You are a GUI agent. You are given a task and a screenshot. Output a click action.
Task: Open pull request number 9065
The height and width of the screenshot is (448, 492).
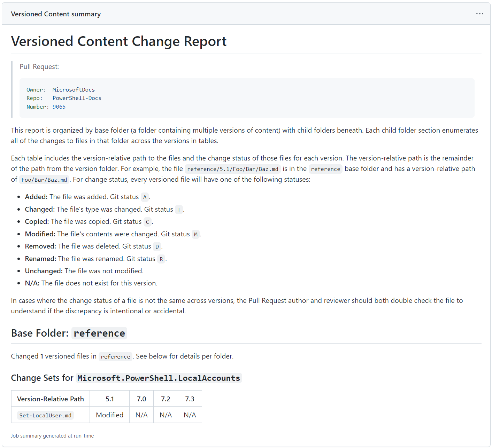click(x=59, y=107)
